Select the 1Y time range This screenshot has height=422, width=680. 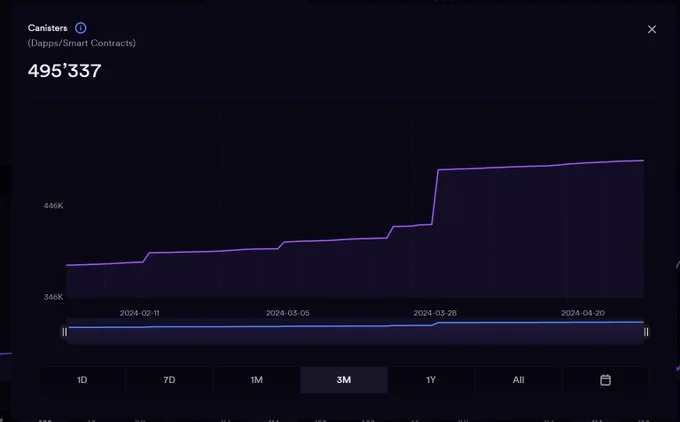coord(431,380)
